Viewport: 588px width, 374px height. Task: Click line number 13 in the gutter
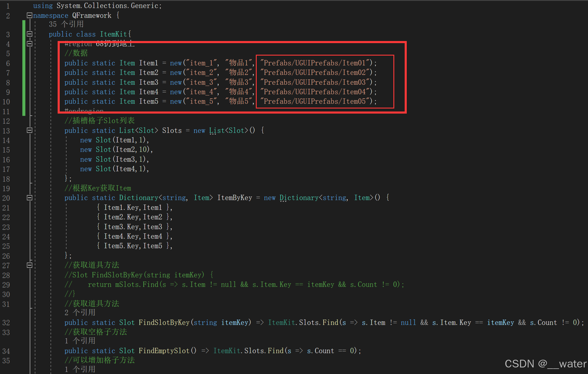[x=6, y=131]
